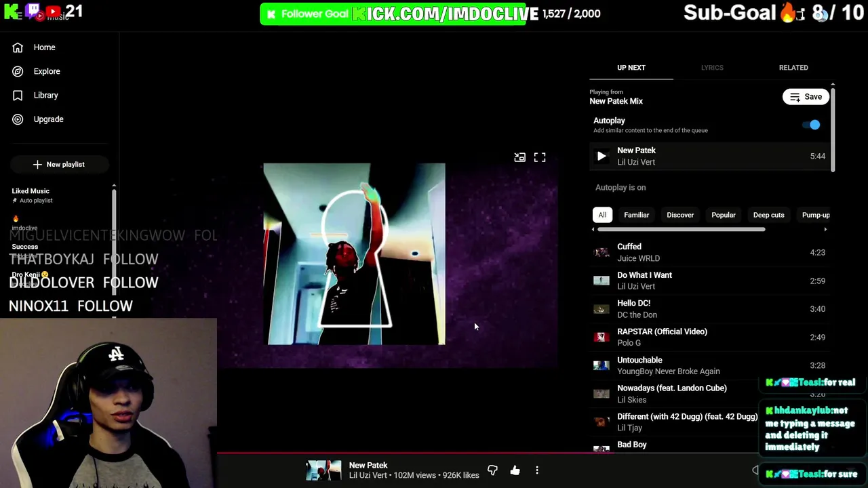
Task: Select the Discover filter chip
Action: click(680, 215)
